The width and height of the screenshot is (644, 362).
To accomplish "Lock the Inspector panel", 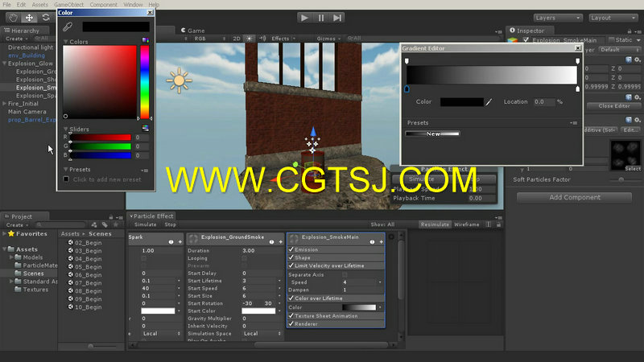I will [630, 31].
